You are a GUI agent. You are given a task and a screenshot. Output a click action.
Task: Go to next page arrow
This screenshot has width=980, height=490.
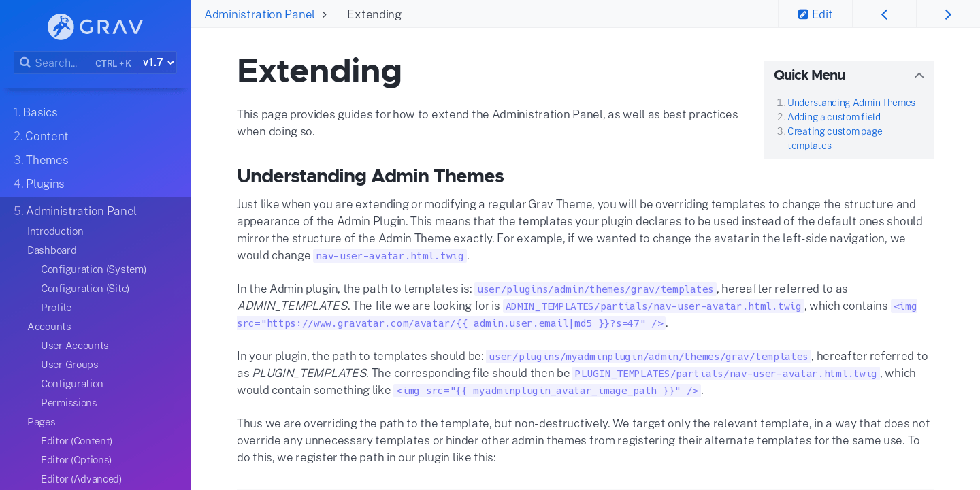(x=948, y=14)
